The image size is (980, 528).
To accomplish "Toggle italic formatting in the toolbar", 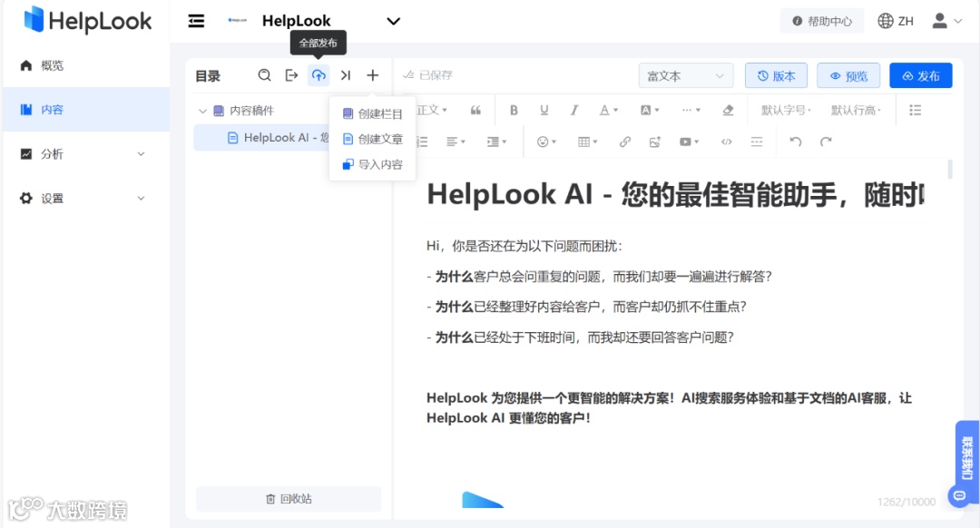I will pyautogui.click(x=573, y=109).
